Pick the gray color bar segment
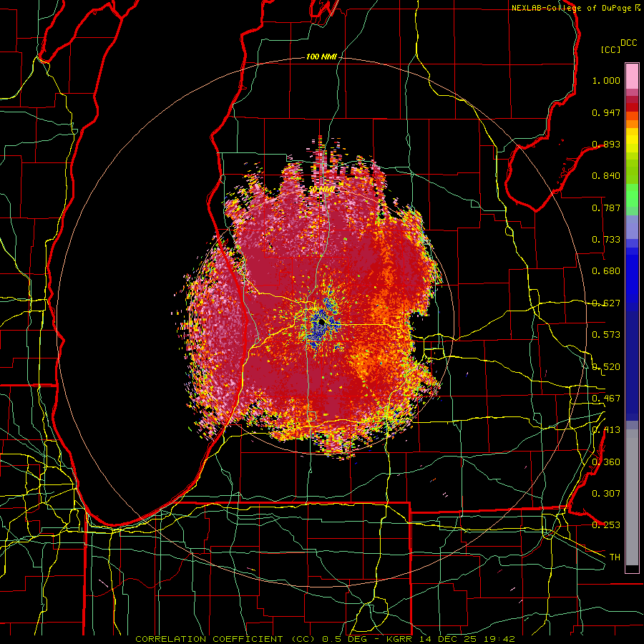This screenshot has height=644, width=644. [x=632, y=497]
